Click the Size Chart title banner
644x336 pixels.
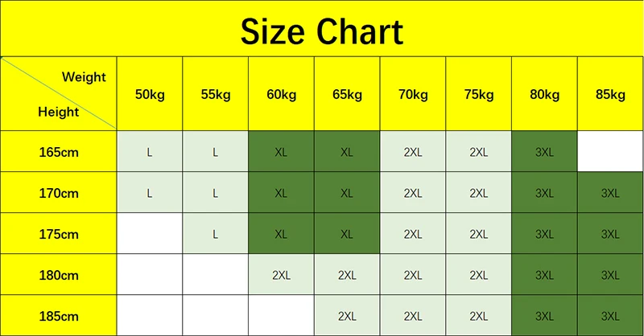(322, 29)
